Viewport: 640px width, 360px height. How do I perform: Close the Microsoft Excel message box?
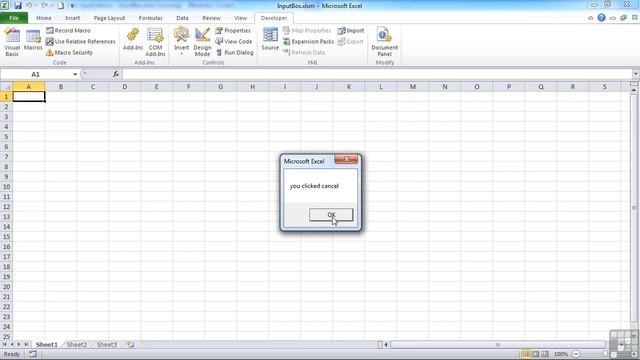(346, 160)
